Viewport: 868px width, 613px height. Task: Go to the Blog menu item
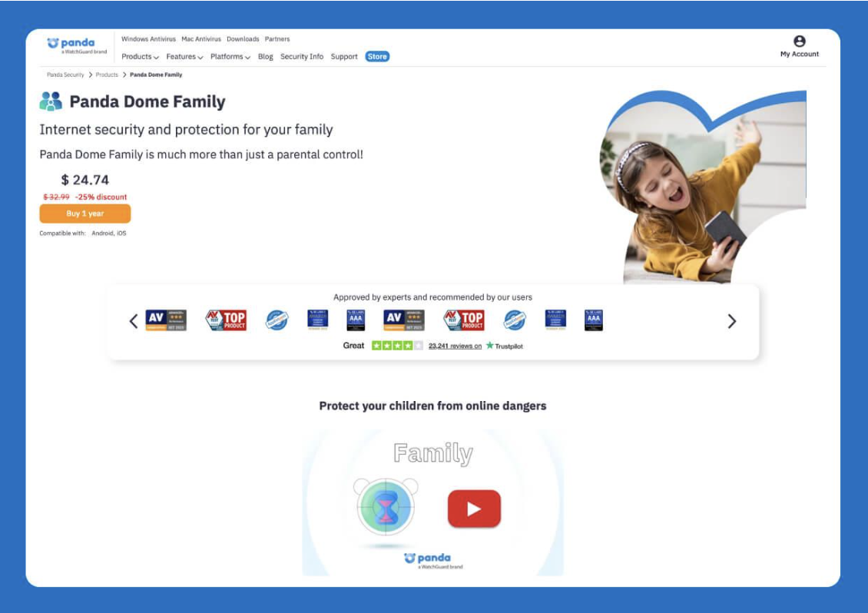point(265,57)
